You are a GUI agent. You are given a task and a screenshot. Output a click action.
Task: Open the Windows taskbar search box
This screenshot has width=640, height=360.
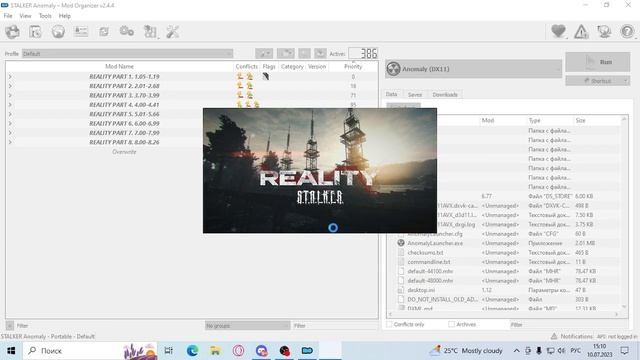(x=90, y=351)
